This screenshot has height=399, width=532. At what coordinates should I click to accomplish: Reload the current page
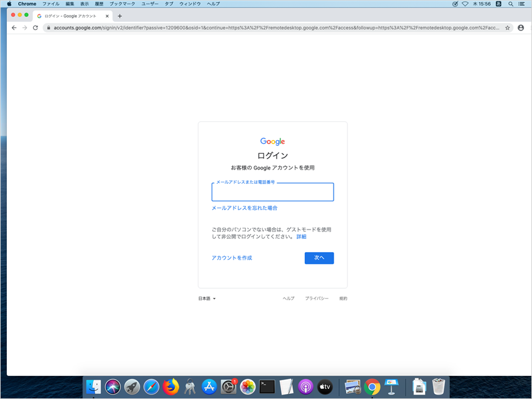(x=35, y=28)
